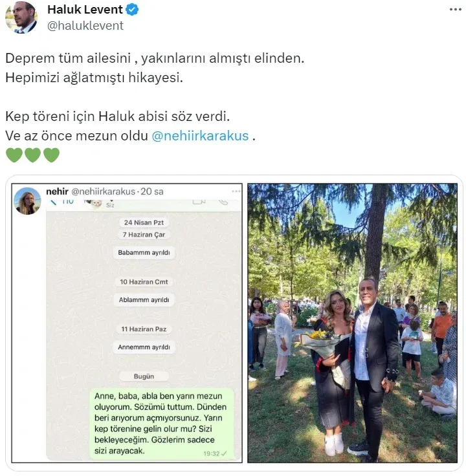466x476 pixels.
Task: Click the green message bubble starting 'Anne, baba, abla'
Action: [162, 424]
